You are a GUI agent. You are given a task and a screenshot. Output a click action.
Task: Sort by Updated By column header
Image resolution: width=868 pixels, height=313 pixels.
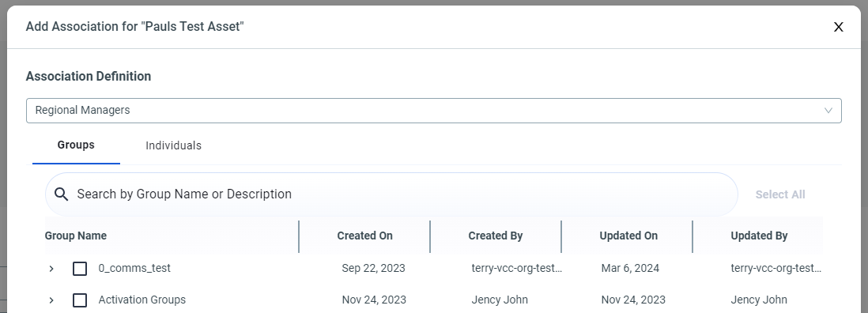759,236
